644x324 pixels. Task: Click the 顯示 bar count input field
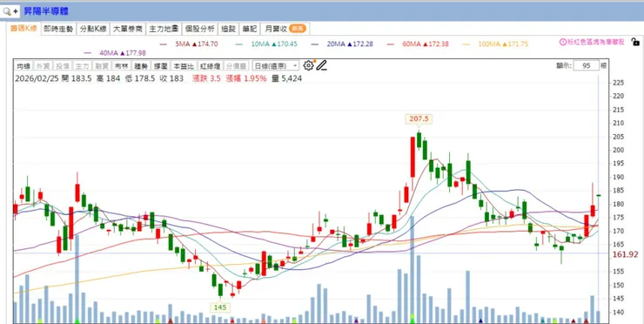click(586, 66)
